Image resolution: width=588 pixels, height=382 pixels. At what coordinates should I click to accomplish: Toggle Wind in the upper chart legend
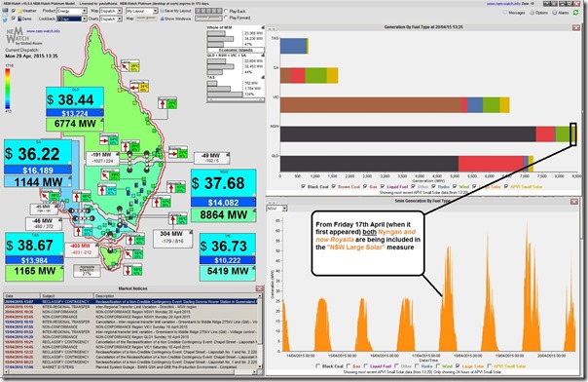point(455,186)
